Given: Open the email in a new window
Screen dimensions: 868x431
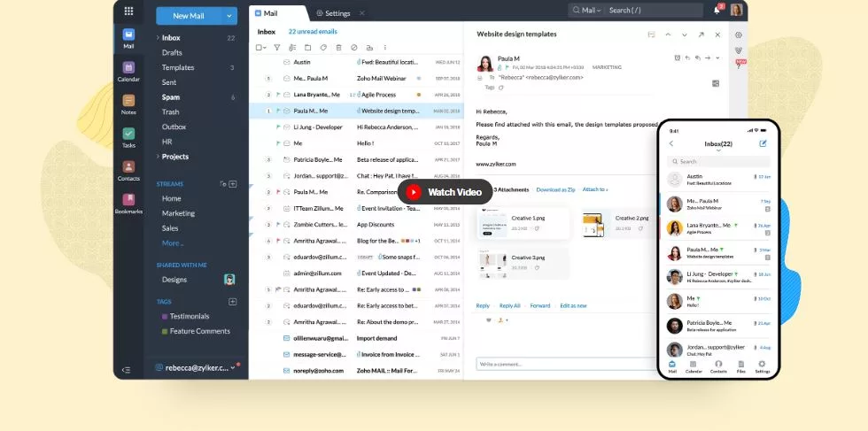Looking at the screenshot, I should point(701,35).
